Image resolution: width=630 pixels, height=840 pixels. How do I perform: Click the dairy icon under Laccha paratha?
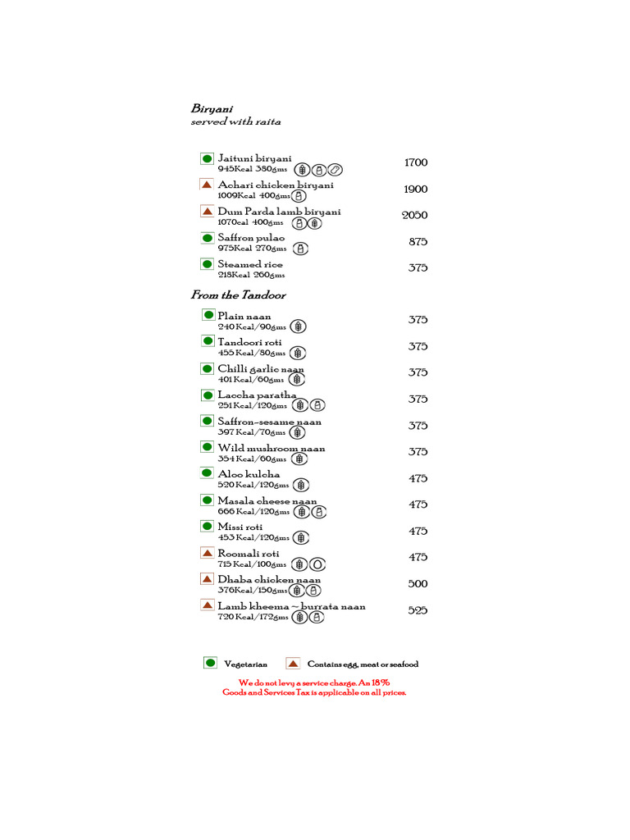tap(317, 405)
